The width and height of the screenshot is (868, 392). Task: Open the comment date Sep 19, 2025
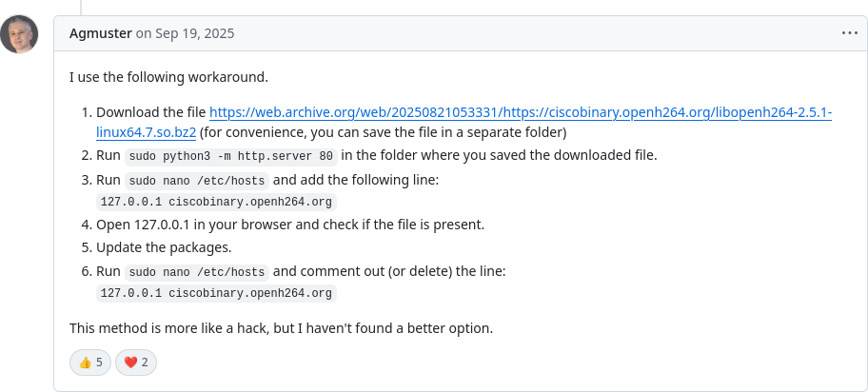pos(185,33)
